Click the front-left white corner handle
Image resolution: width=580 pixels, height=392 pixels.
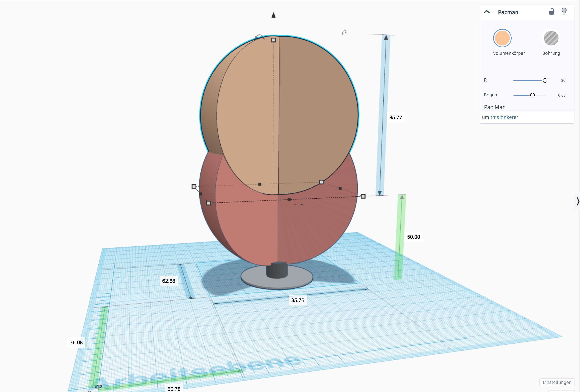[x=209, y=203]
